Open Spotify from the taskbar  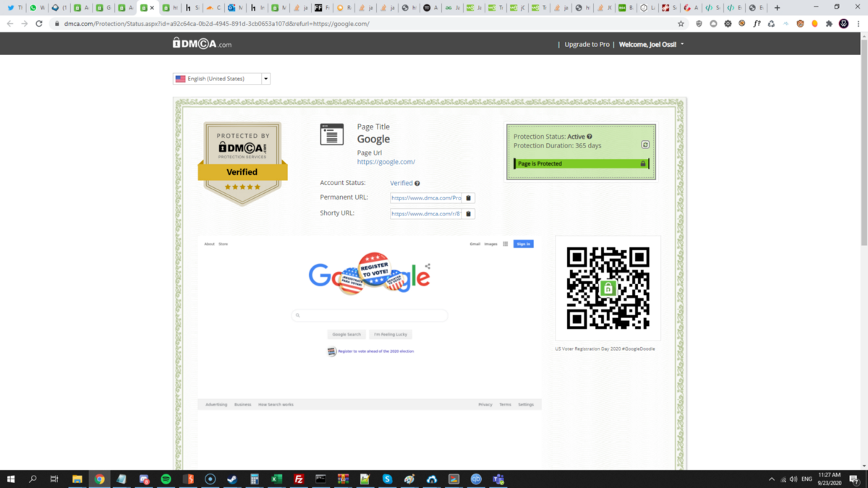tap(166, 479)
